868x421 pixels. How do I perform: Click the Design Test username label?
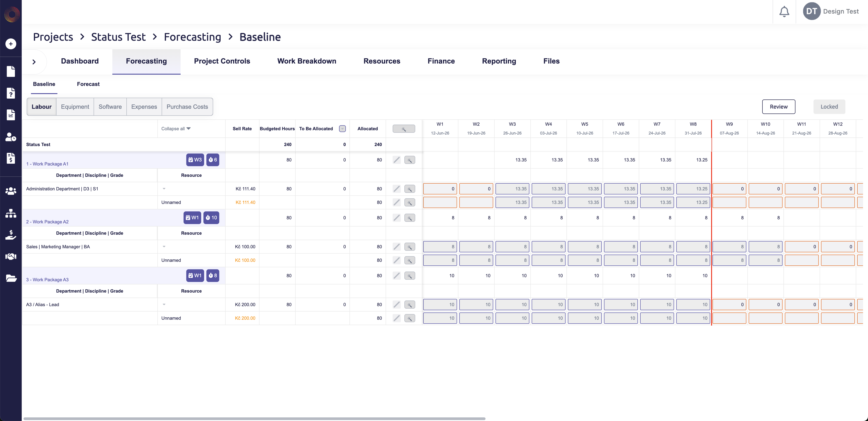pyautogui.click(x=841, y=12)
